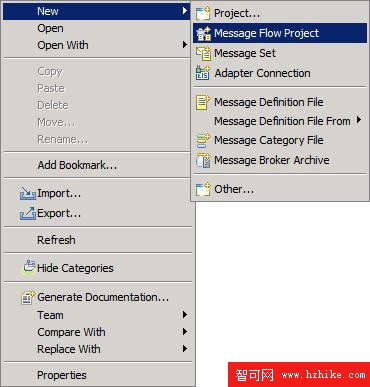Click the Generate Documentation icon
The width and height of the screenshot is (370, 387).
tap(28, 297)
